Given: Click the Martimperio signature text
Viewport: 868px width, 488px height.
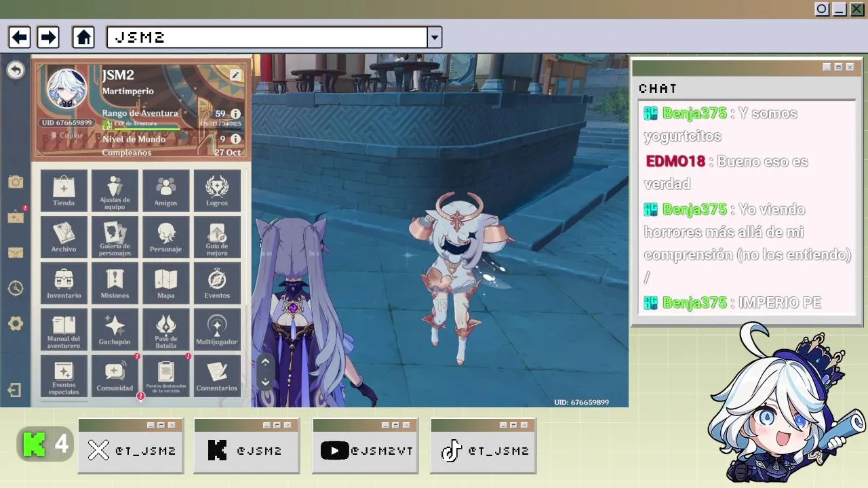Looking at the screenshot, I should pos(127,91).
